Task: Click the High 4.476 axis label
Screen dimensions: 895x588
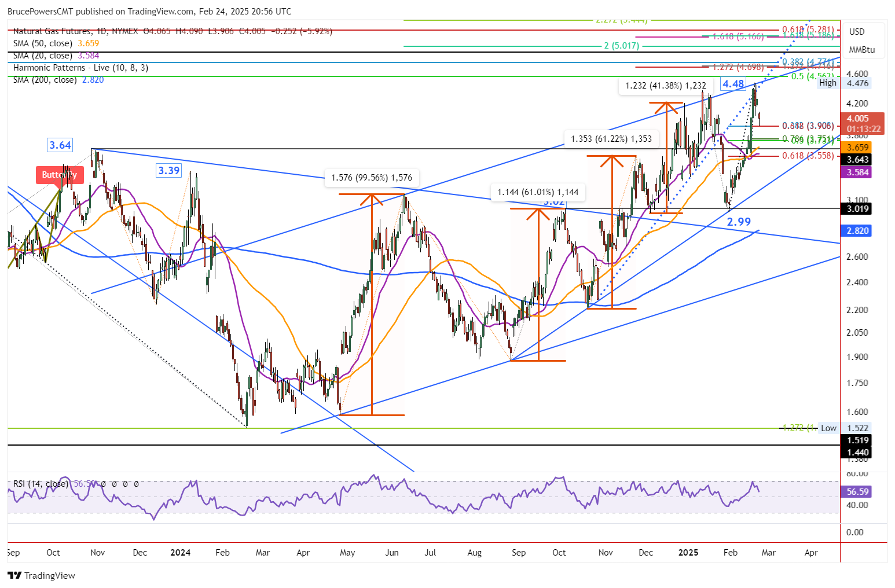Action: point(843,83)
